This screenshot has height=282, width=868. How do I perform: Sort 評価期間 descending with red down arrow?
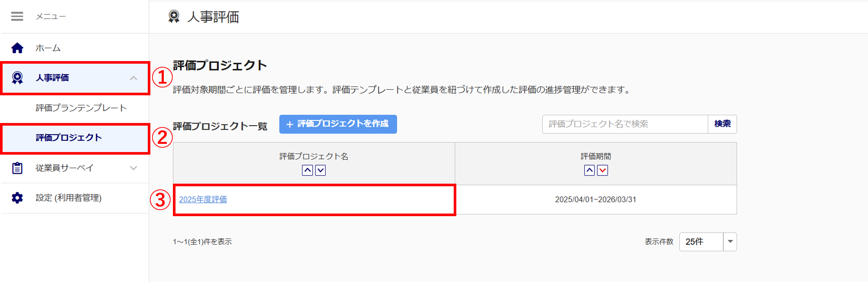tap(602, 170)
